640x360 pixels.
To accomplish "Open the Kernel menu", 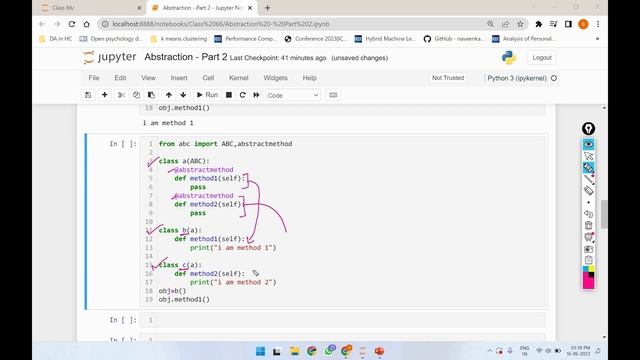I will (238, 78).
